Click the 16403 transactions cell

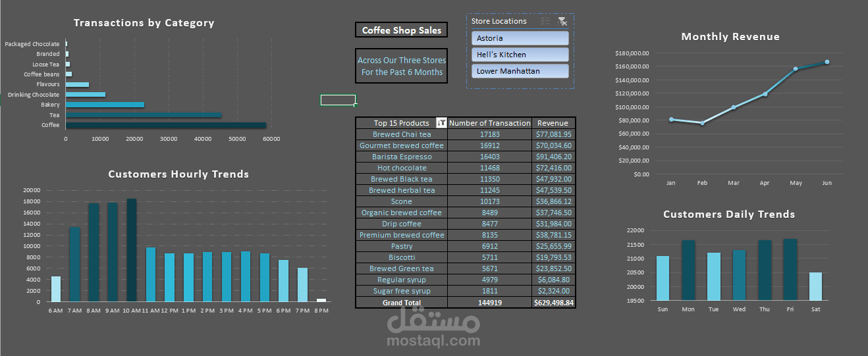pyautogui.click(x=489, y=157)
